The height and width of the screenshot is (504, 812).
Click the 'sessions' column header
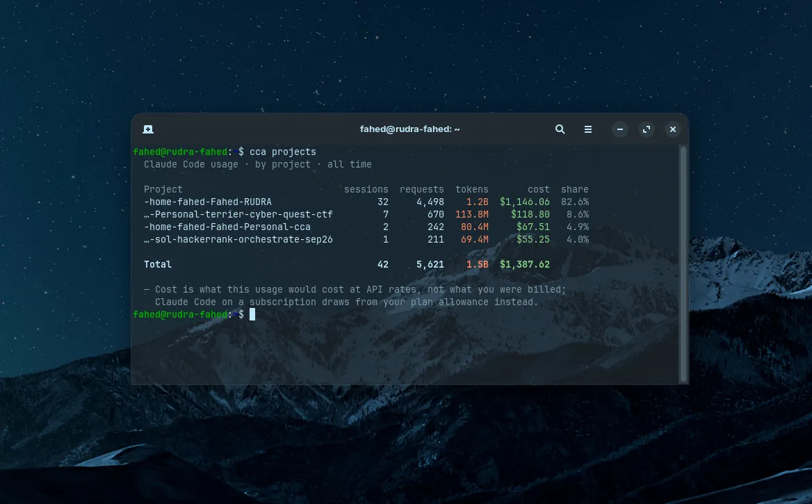pyautogui.click(x=366, y=189)
